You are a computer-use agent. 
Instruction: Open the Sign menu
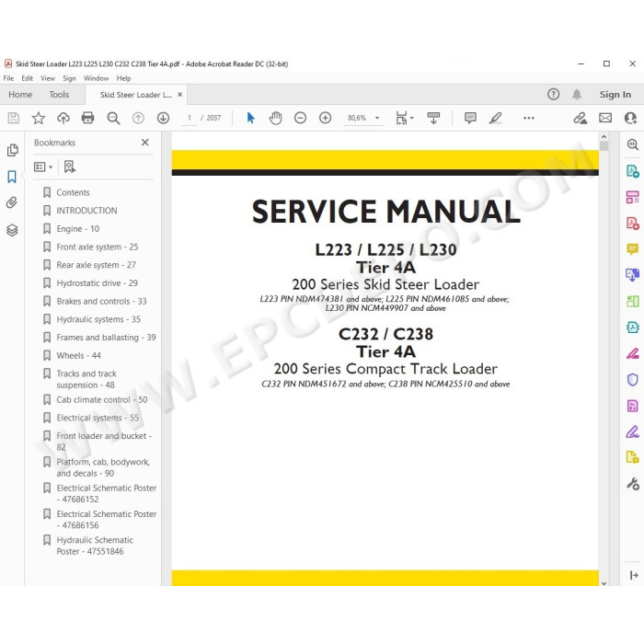point(69,78)
